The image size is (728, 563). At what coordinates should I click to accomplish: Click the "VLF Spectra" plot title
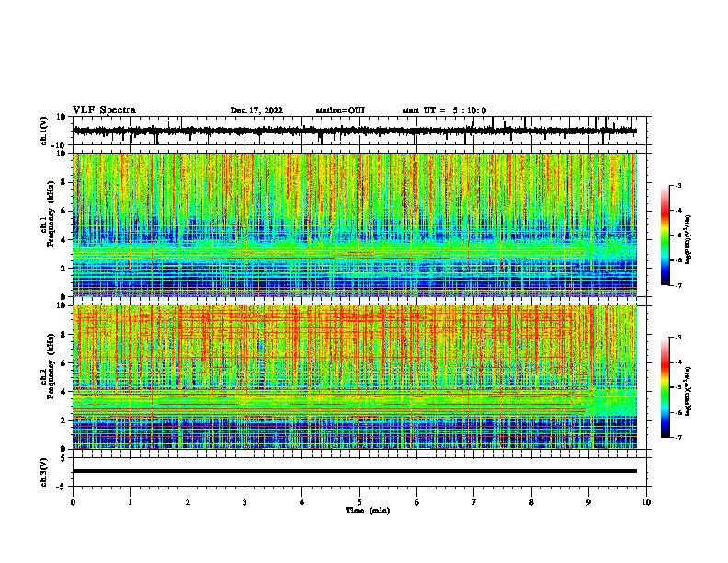[x=105, y=109]
